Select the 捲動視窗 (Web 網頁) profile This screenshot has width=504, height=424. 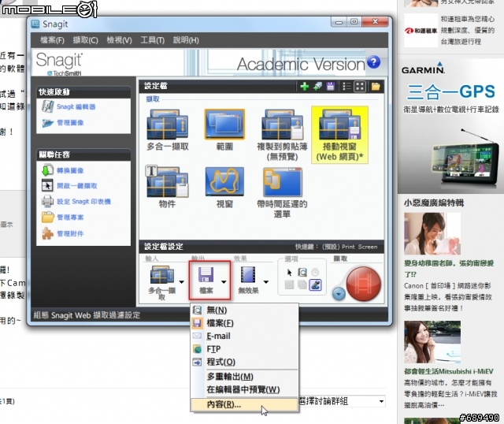[339, 135]
